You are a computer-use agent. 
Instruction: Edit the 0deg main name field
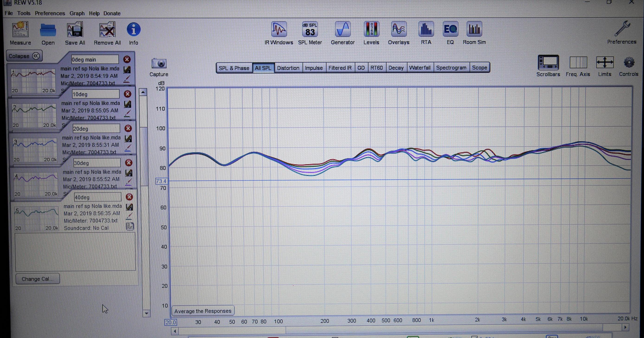pyautogui.click(x=95, y=59)
